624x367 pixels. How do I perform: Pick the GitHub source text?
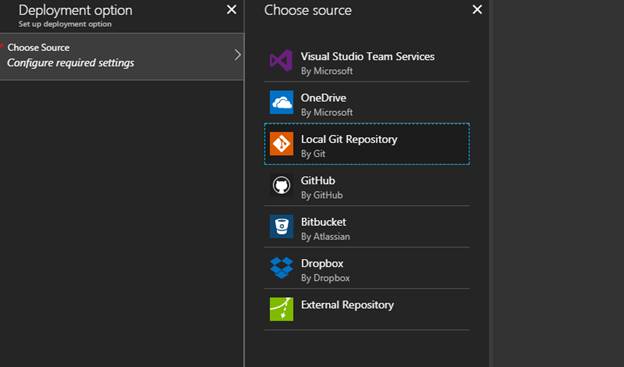[318, 181]
